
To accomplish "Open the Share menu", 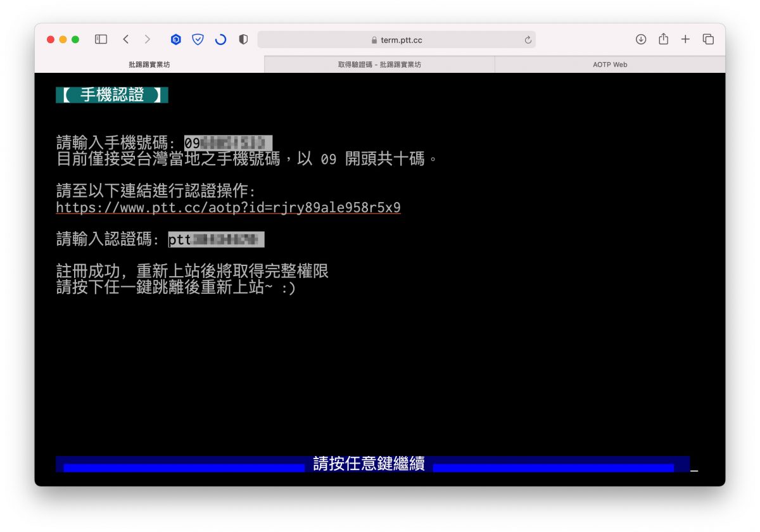I will tap(663, 39).
